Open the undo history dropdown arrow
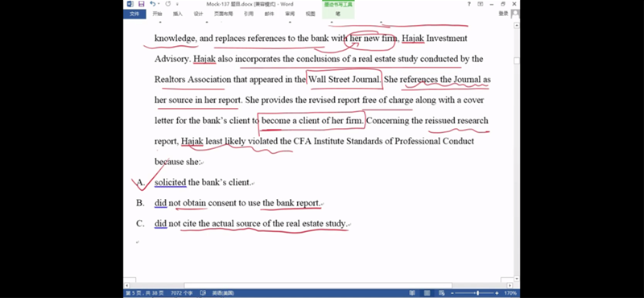This screenshot has height=298, width=644. (x=159, y=4)
